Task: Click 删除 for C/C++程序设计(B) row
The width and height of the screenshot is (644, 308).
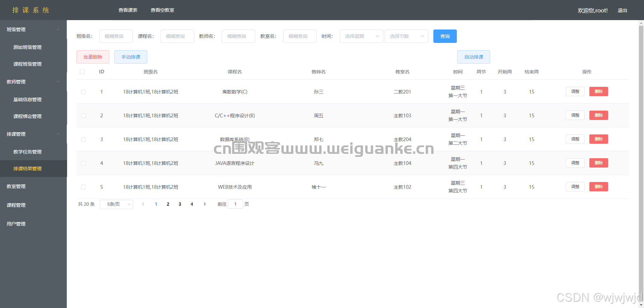Action: point(599,115)
